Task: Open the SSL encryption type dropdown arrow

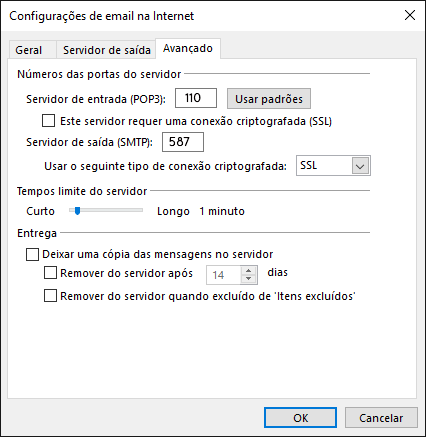Action: pyautogui.click(x=360, y=166)
